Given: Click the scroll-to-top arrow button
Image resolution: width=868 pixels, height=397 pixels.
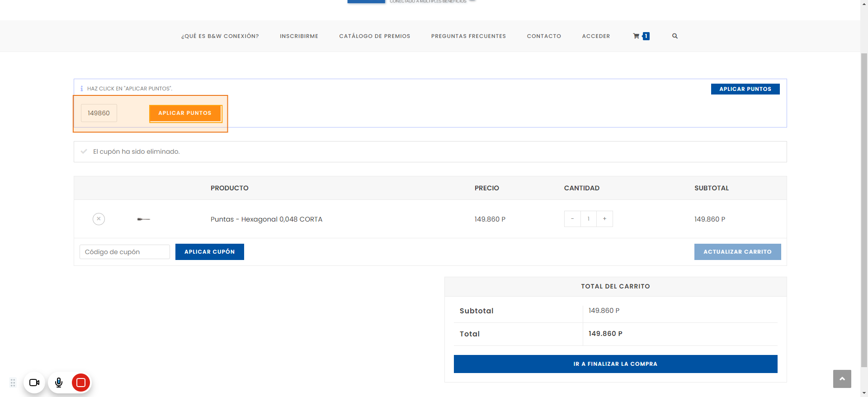Looking at the screenshot, I should coord(842,379).
